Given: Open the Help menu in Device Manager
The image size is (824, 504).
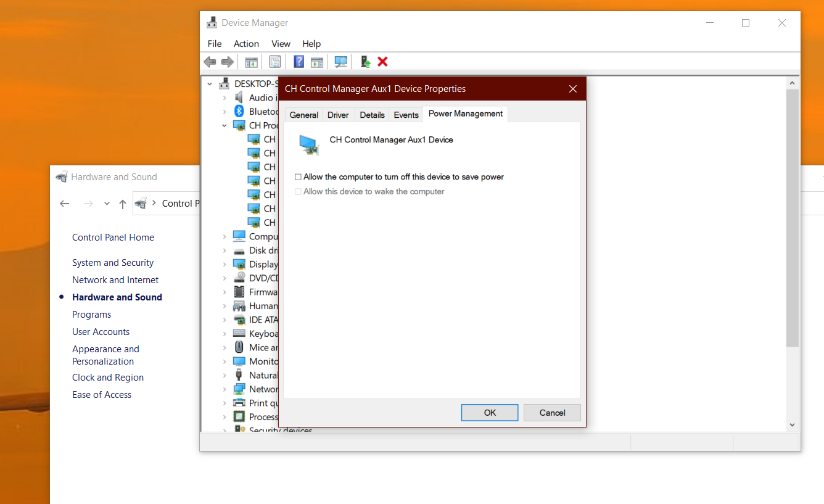Looking at the screenshot, I should pos(311,44).
